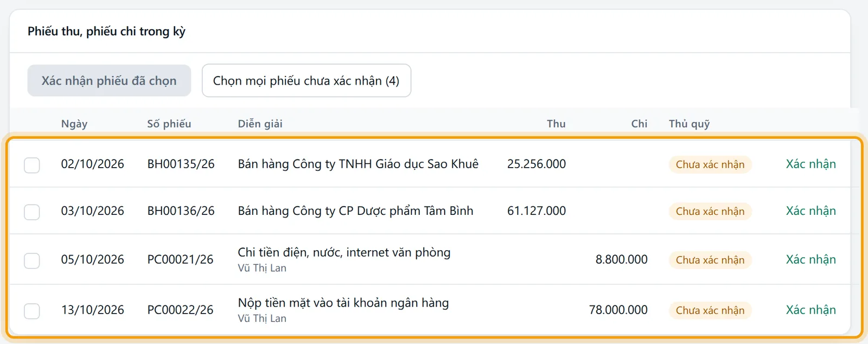Click payment amount 8.800.000
This screenshot has width=868, height=344.
[x=622, y=259]
